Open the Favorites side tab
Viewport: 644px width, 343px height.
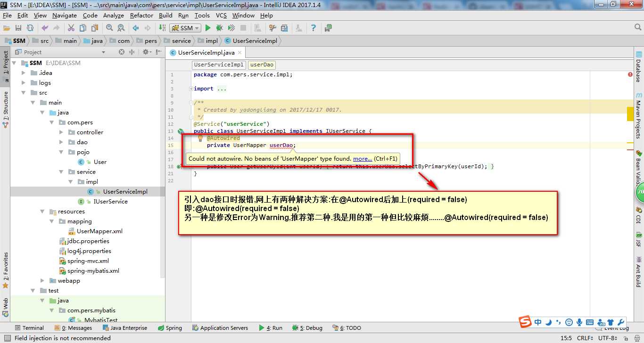[x=6, y=270]
